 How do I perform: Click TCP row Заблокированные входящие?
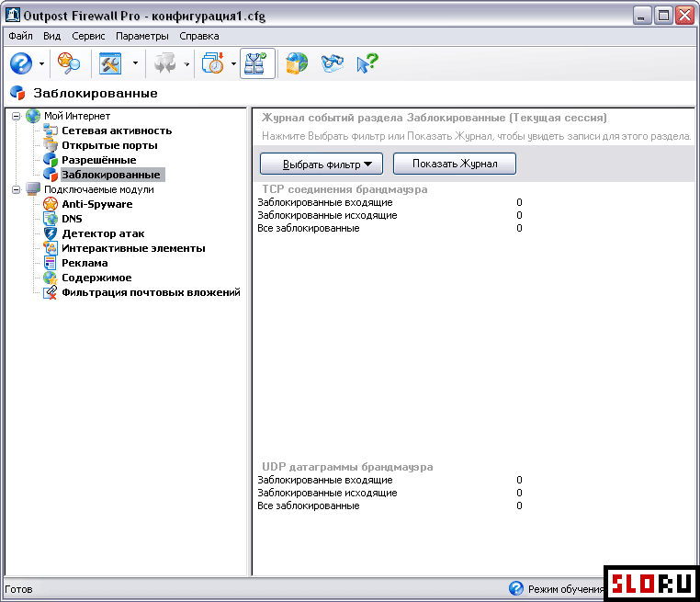pyautogui.click(x=390, y=203)
